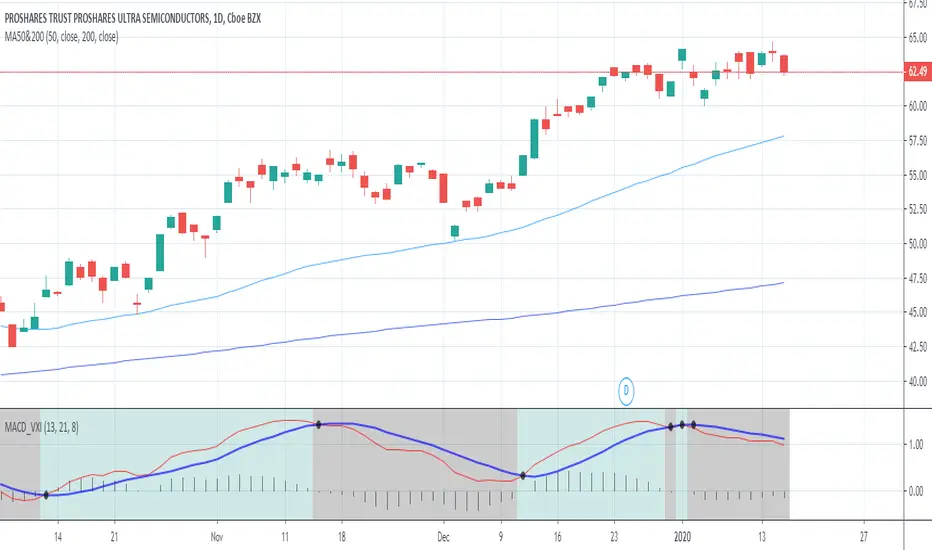Screen dimensions: 932x550
Task: Click the '27' date axis label
Action: (x=864, y=537)
